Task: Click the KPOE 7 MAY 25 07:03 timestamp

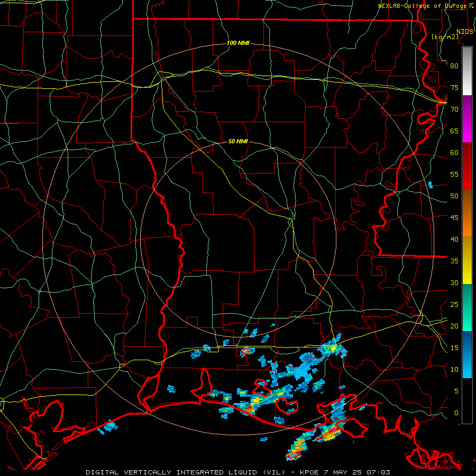Action: click(345, 472)
